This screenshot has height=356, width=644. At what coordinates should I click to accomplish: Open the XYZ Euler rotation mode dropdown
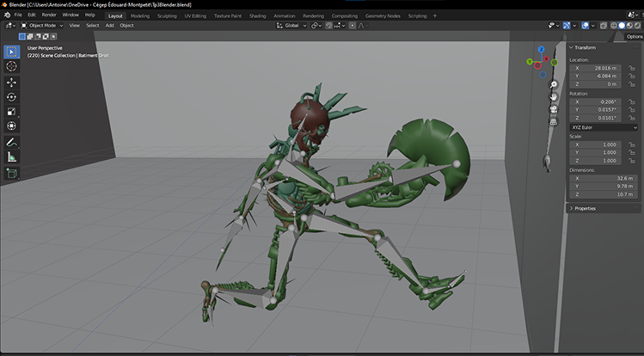[x=604, y=127]
